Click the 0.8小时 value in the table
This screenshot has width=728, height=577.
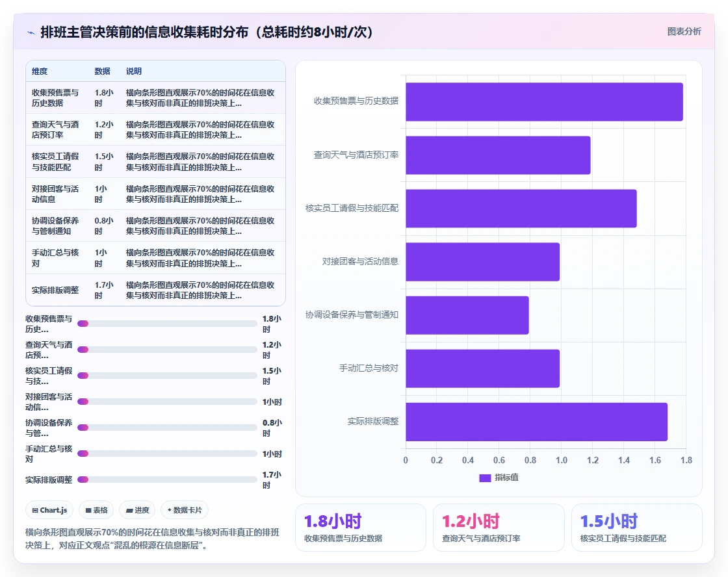point(104,225)
